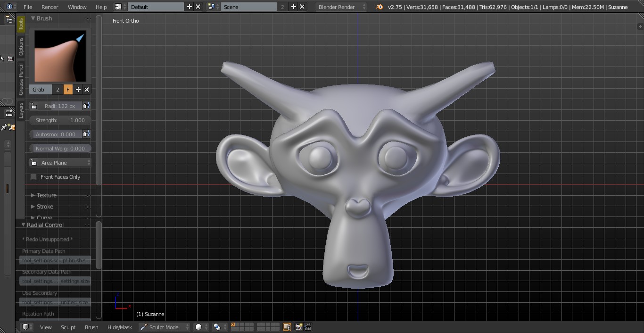Switch to the Grease Pencil tab

coord(21,79)
